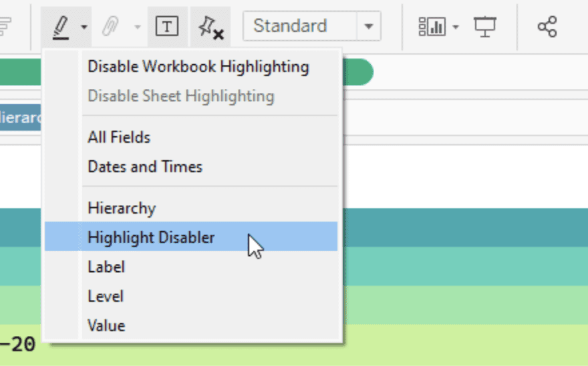Viewport: 588px width, 366px height.
Task: Click the Show/Hide Cards icon
Action: click(x=432, y=27)
